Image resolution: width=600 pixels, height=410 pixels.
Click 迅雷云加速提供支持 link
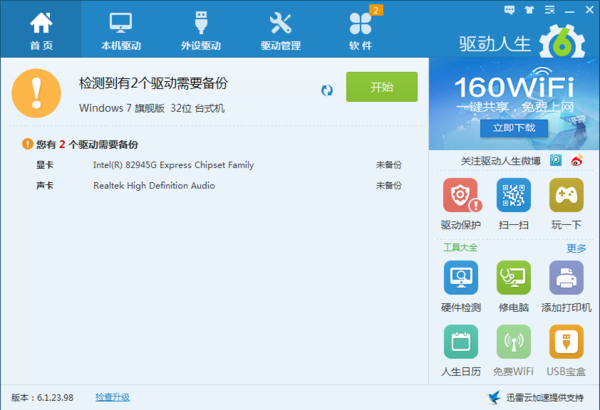tap(545, 398)
